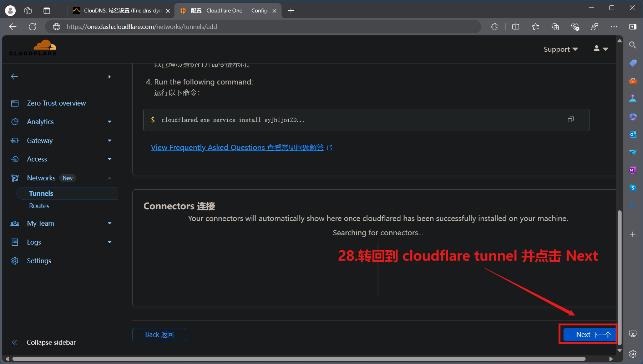Click the screenshot tool sidebar icon

(633, 334)
